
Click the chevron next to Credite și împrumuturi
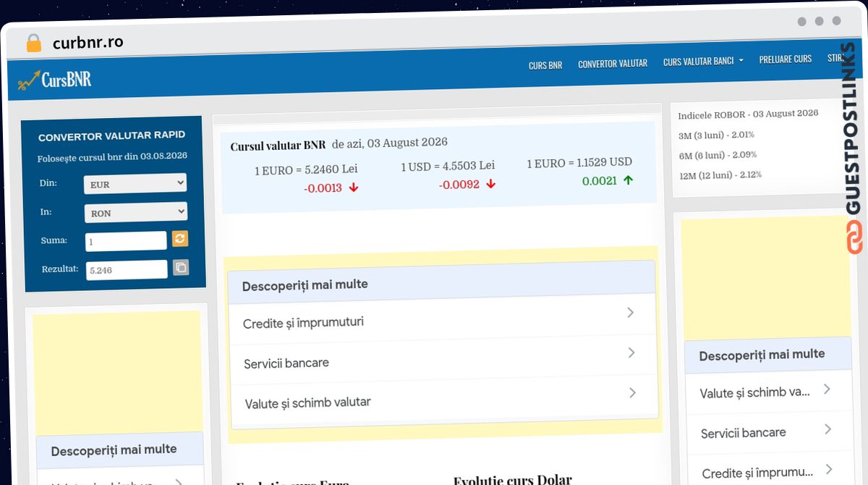coord(631,313)
